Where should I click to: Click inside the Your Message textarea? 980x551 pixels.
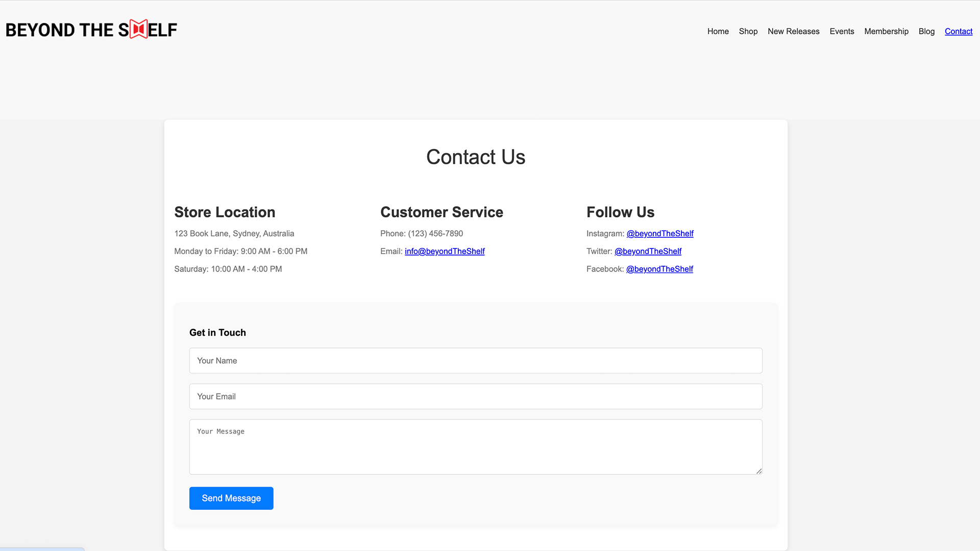[x=475, y=446]
